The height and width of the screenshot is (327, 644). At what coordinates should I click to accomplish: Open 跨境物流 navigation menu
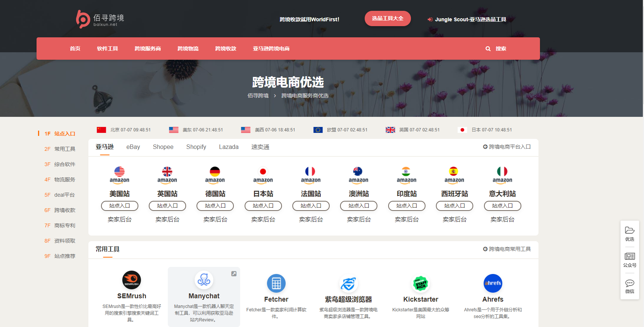click(188, 49)
